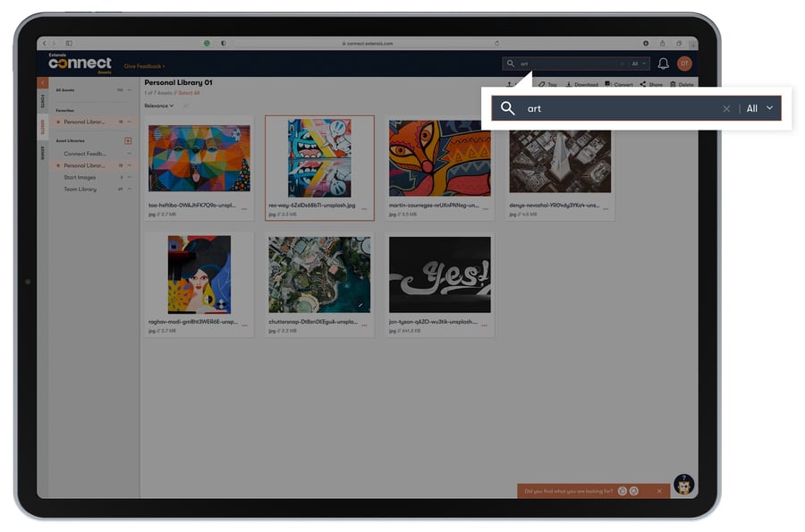Collapse the sidebar with the orange arrow

click(43, 82)
